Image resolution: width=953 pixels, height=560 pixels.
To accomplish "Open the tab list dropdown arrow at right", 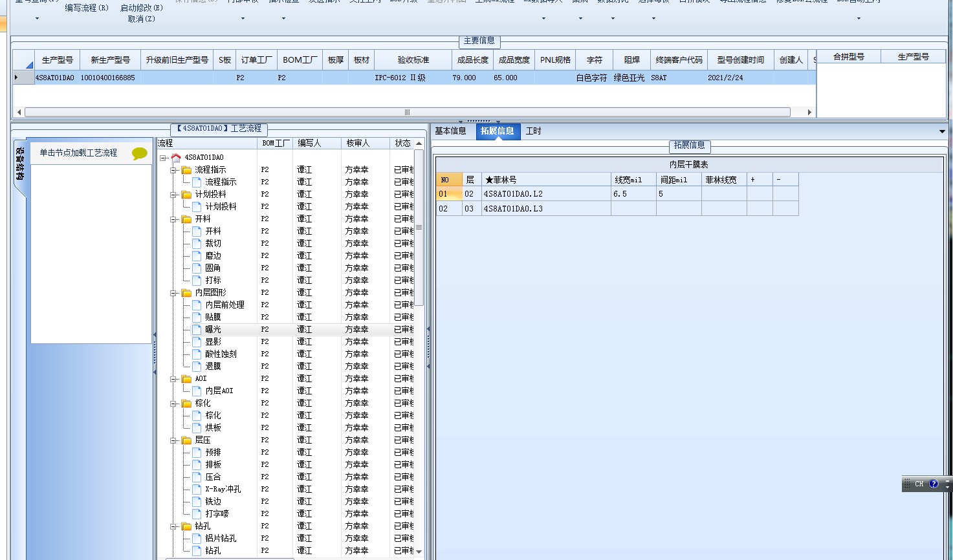I will (942, 131).
